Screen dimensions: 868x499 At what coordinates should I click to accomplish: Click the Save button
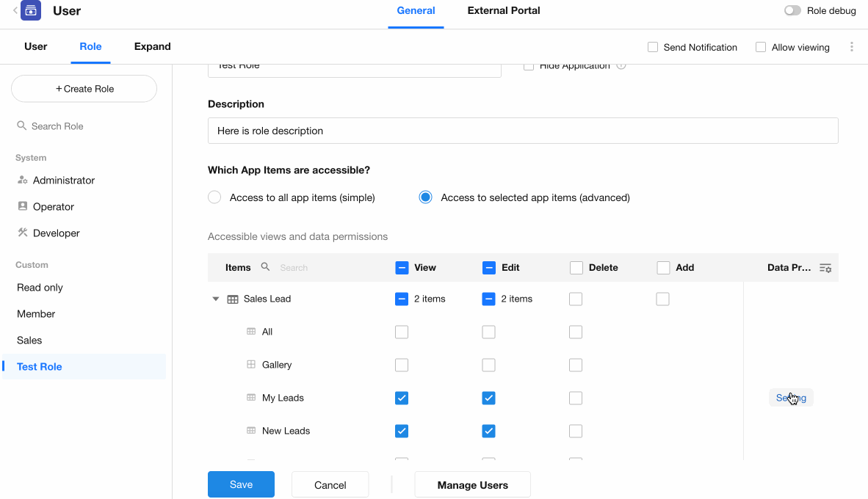[x=241, y=484]
